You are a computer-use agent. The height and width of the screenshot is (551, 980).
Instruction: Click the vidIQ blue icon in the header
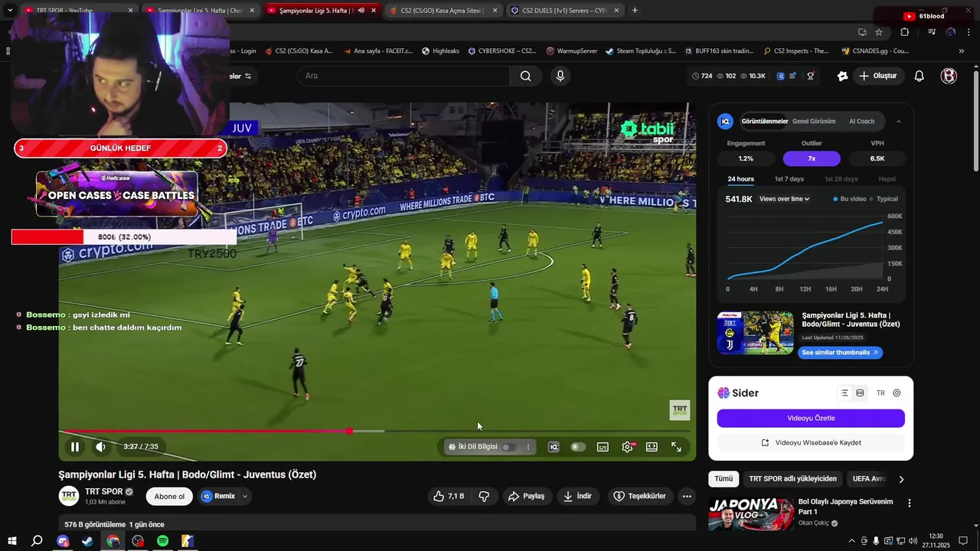tap(781, 76)
